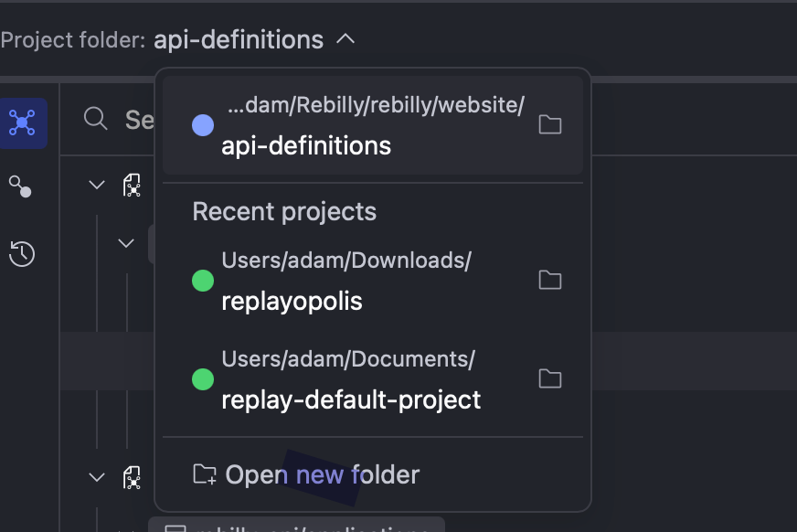Collapse the indented second-level tree chevron
This screenshot has height=532, width=797.
pos(126,243)
